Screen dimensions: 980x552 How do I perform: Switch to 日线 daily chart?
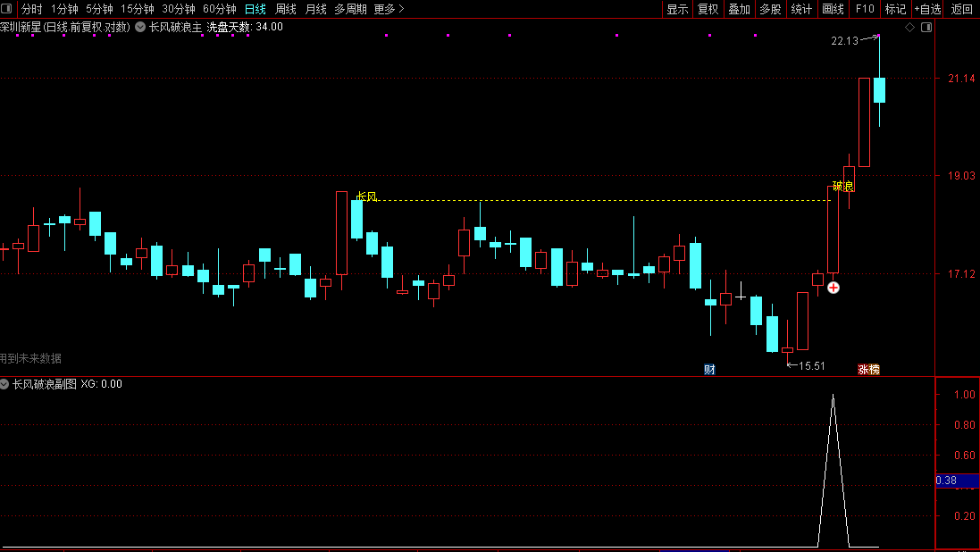255,9
